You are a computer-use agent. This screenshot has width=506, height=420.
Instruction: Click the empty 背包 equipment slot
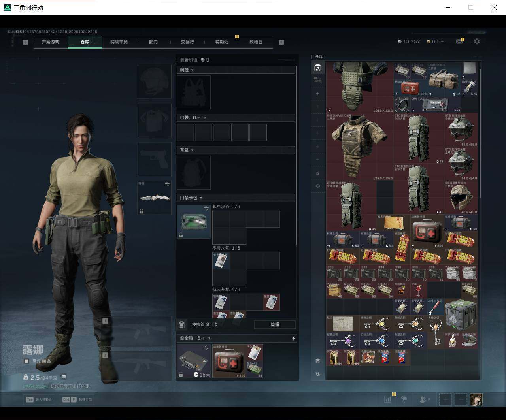[194, 172]
